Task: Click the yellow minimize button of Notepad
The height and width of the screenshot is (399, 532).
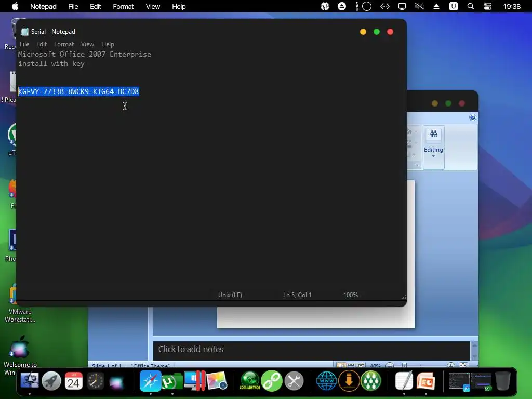Action: click(363, 32)
